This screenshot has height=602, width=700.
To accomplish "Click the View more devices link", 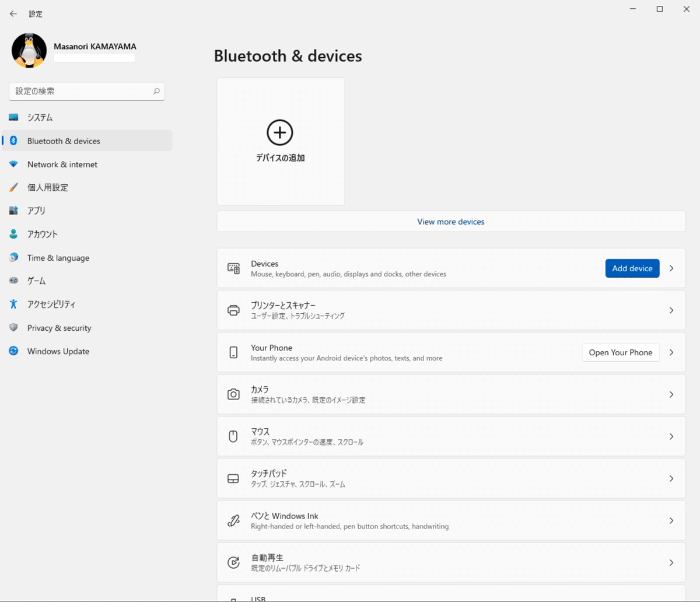I will point(450,222).
